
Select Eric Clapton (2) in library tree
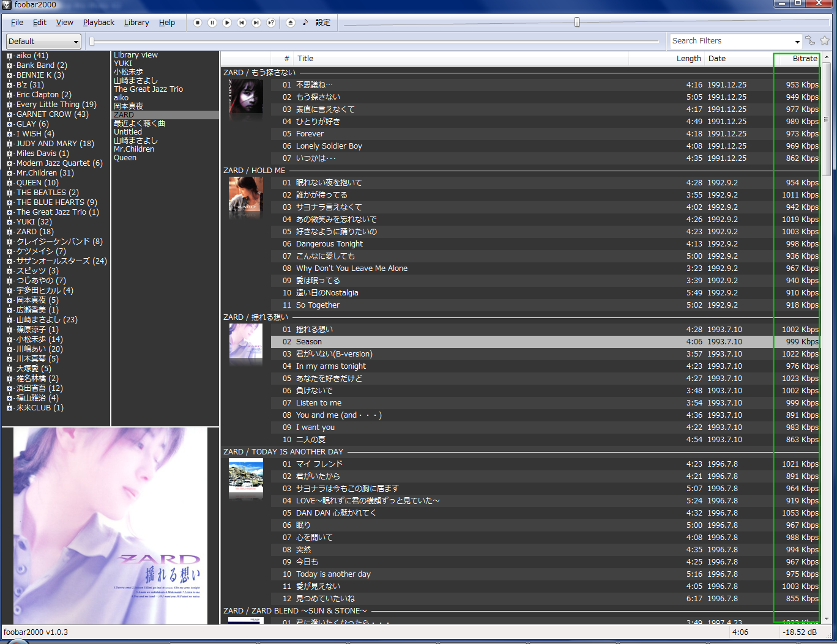tap(44, 95)
